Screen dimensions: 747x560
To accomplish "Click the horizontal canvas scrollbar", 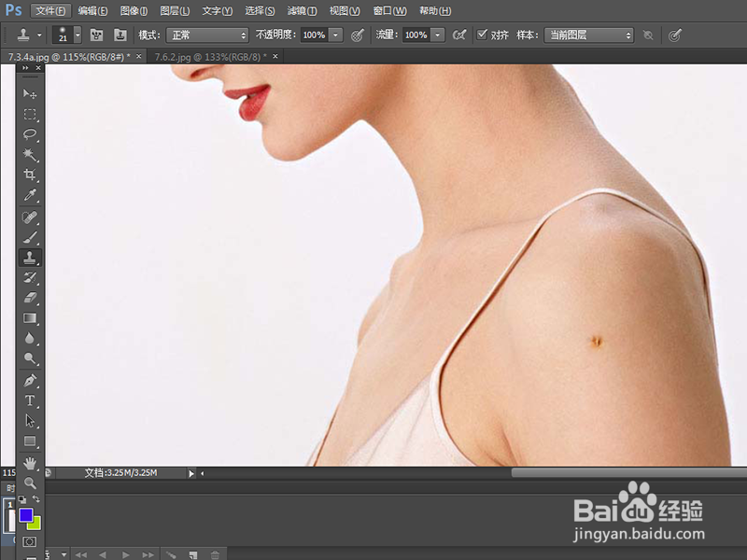I will 628,473.
